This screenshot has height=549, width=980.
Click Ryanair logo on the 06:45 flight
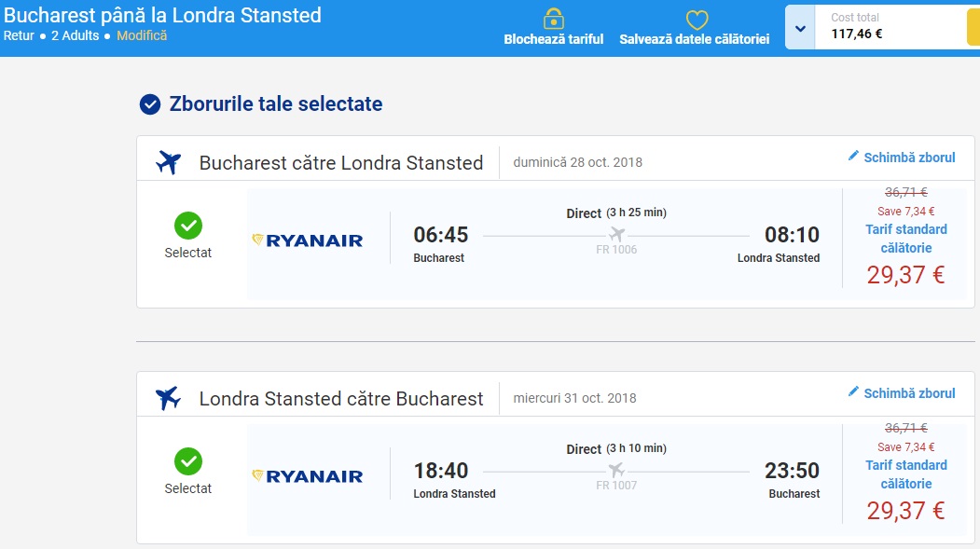tap(308, 240)
